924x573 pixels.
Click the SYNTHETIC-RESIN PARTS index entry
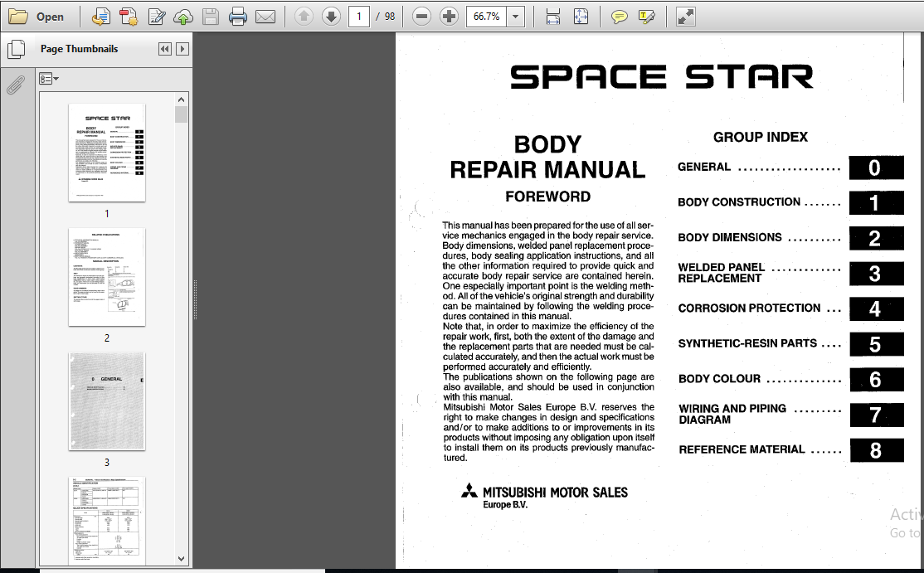[747, 343]
